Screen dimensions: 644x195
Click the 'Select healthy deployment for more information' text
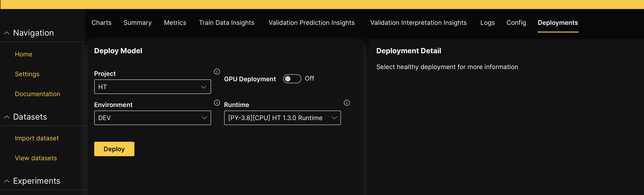[447, 67]
